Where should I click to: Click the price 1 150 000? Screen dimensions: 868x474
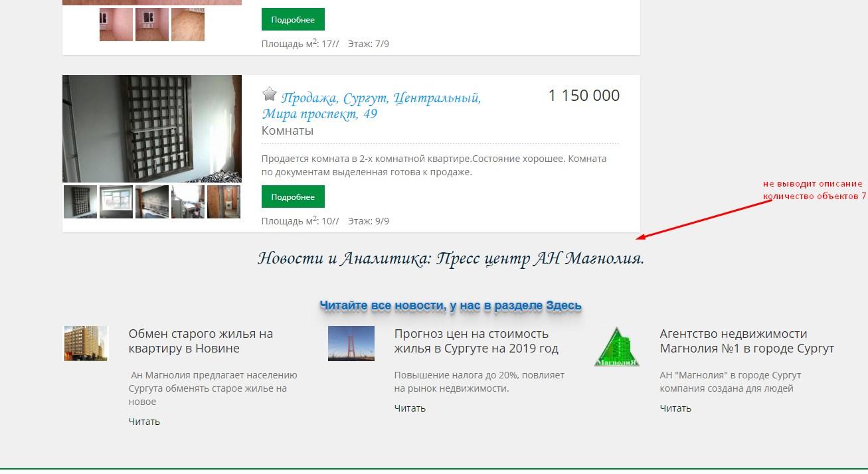click(584, 96)
